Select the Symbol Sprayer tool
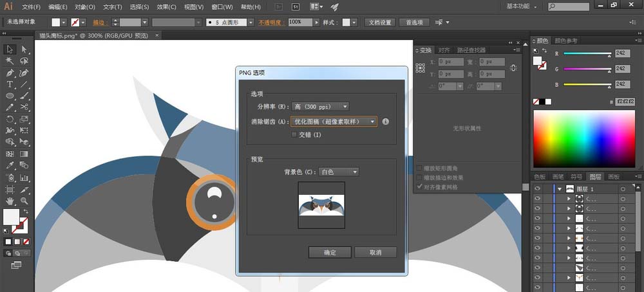644x292 pixels. point(10,178)
